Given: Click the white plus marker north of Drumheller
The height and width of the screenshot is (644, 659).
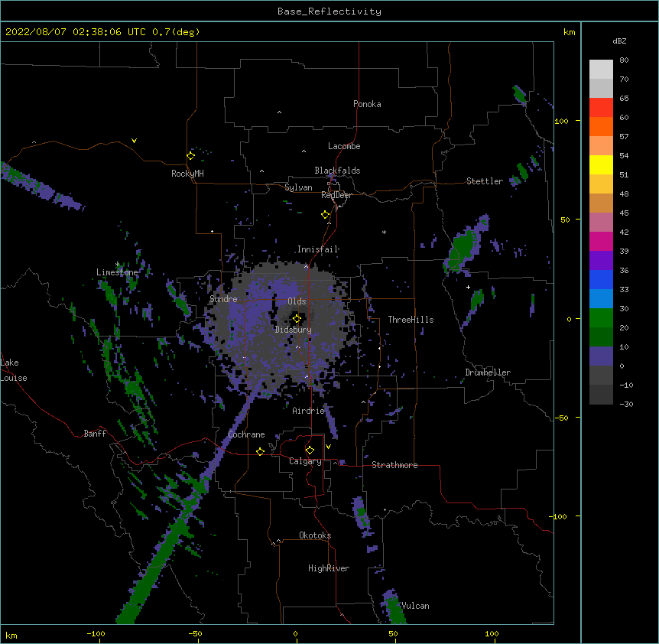Looking at the screenshot, I should [468, 287].
